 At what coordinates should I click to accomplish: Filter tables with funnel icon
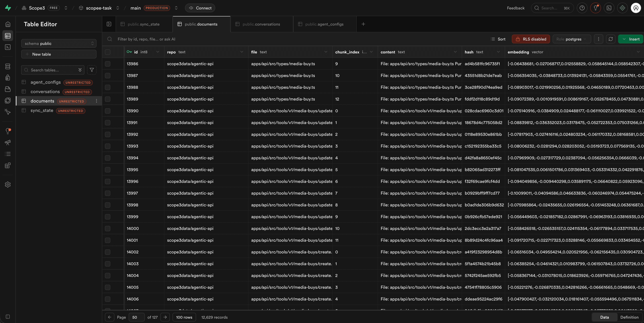[92, 70]
